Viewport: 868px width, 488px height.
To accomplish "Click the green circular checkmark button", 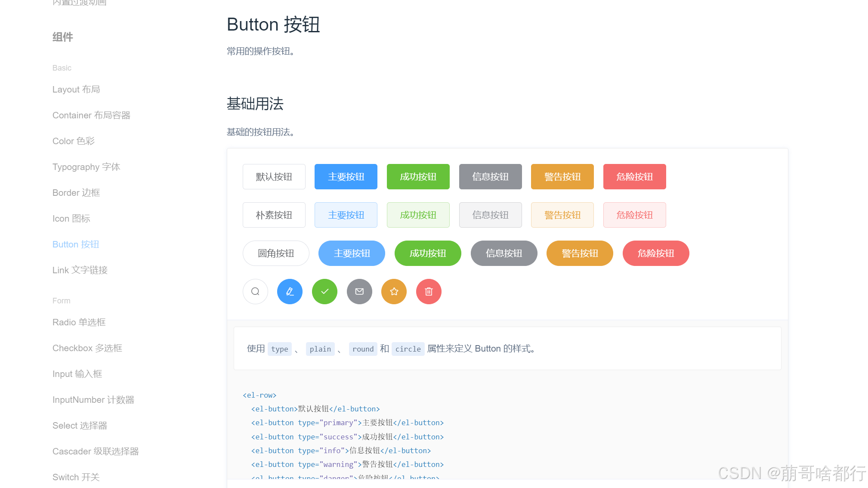I will click(x=324, y=292).
